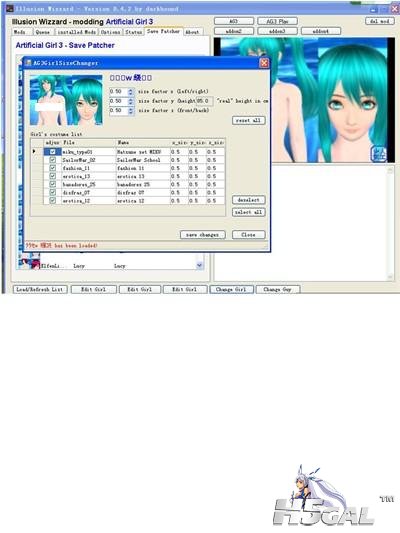This screenshot has height=533, width=400.
Task: Switch to the installed Mods tab
Action: (x=76, y=32)
